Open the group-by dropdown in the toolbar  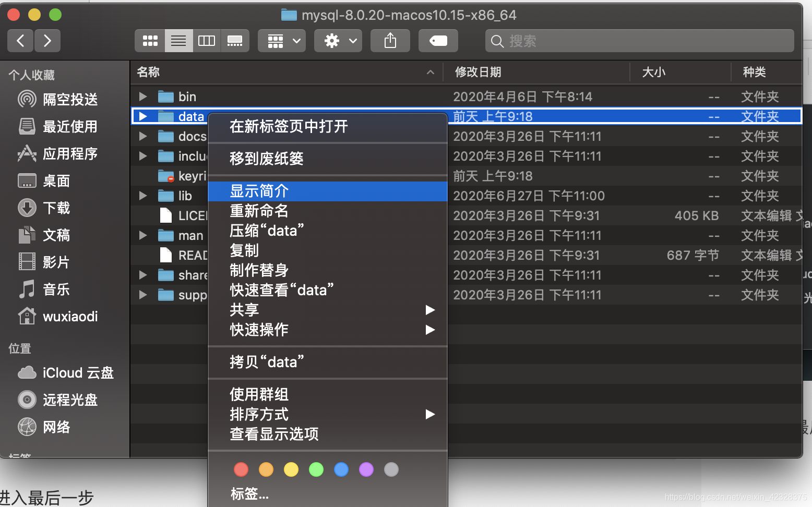point(281,41)
